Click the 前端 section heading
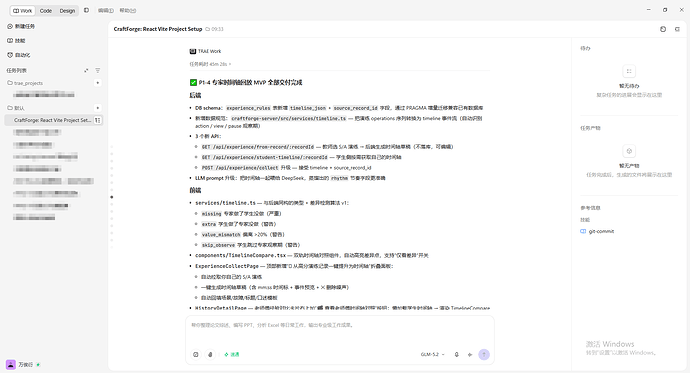The image size is (690, 373). [x=195, y=190]
